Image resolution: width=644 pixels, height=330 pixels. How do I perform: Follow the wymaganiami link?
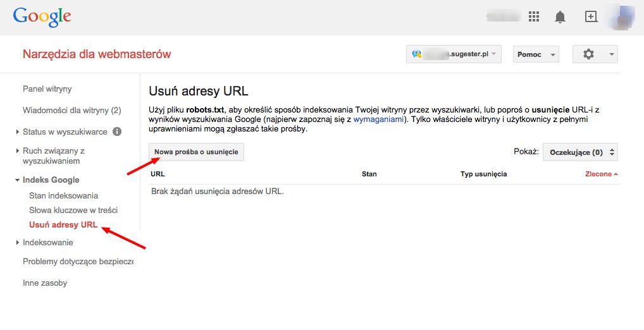coord(378,119)
